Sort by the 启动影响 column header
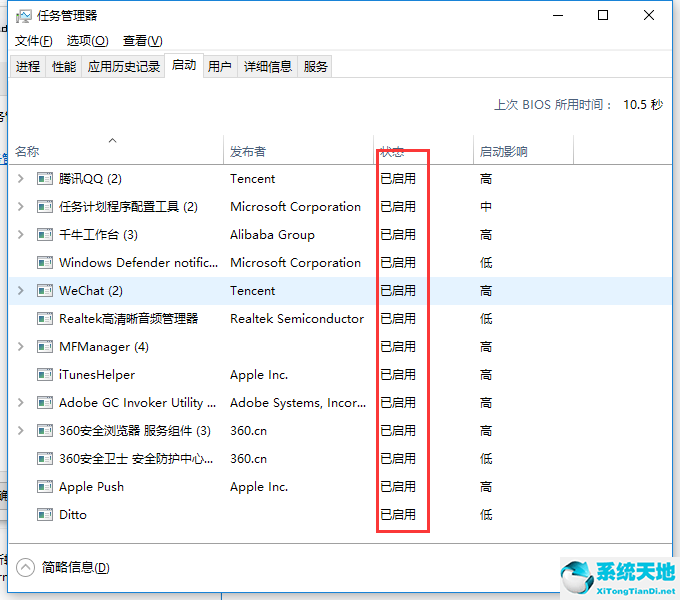This screenshot has width=680, height=600. [523, 150]
